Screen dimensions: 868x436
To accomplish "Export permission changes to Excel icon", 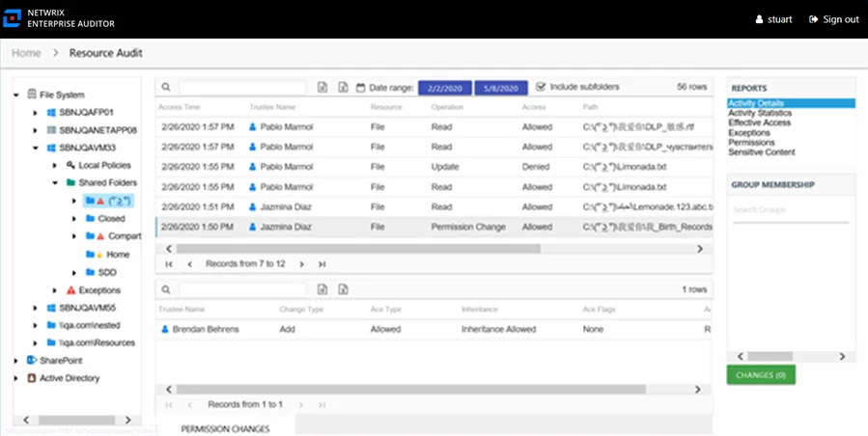I will [343, 289].
